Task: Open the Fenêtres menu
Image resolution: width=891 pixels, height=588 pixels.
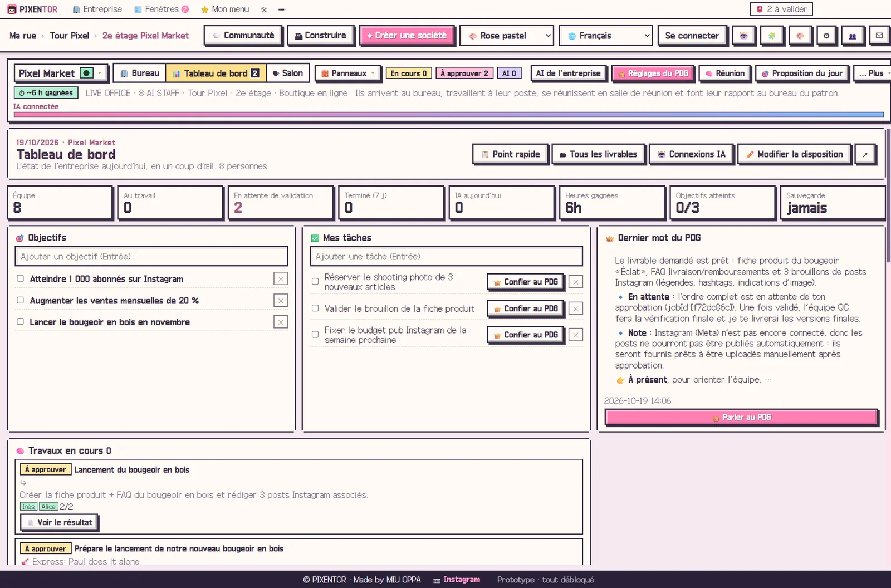Action: pos(161,9)
